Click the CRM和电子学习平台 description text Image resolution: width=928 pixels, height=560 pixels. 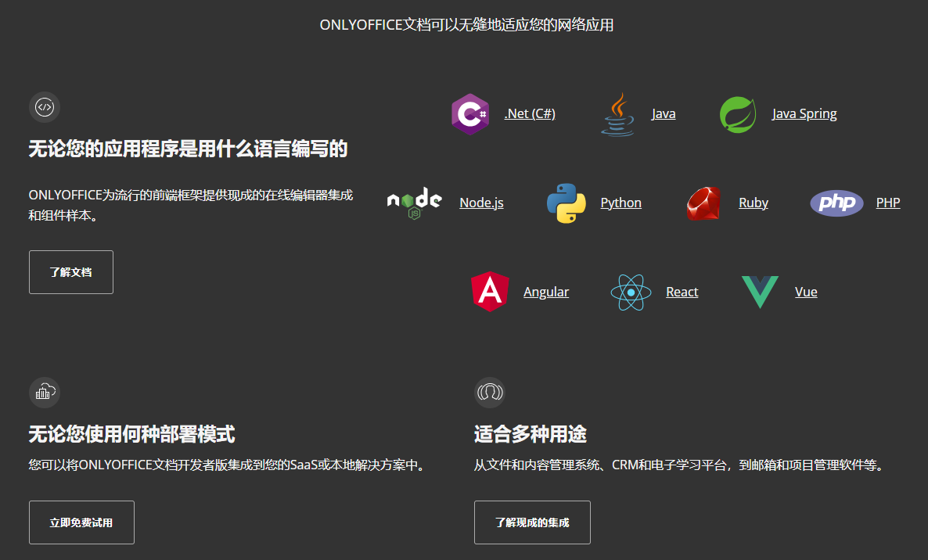(x=681, y=465)
